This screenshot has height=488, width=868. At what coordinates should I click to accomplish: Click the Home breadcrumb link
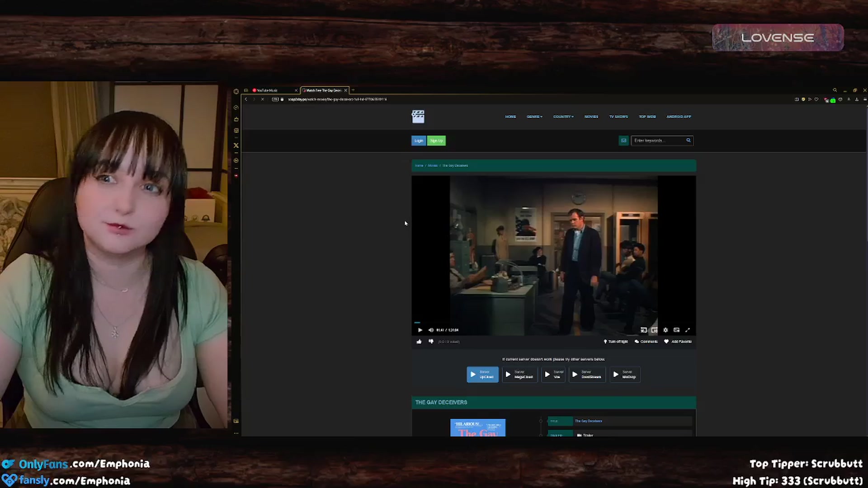click(419, 165)
